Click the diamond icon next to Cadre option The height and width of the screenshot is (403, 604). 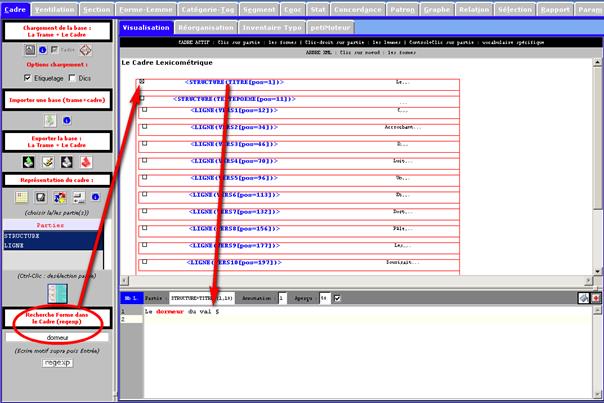[x=86, y=50]
